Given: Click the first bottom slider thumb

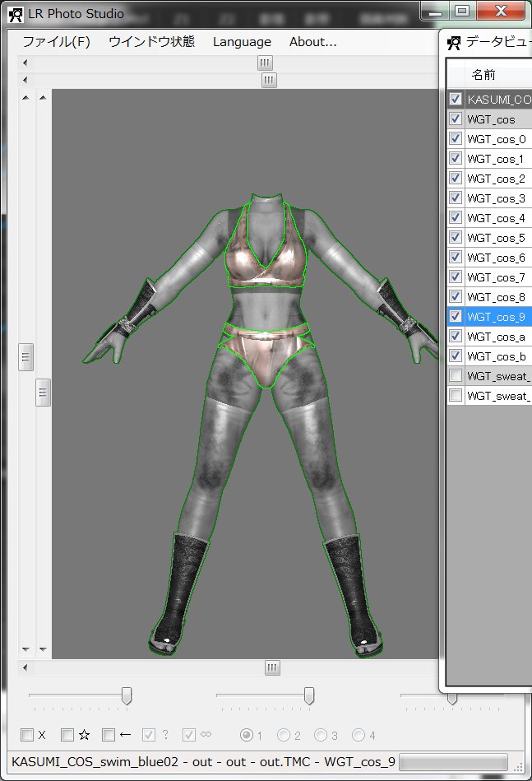Looking at the screenshot, I should coord(127,696).
